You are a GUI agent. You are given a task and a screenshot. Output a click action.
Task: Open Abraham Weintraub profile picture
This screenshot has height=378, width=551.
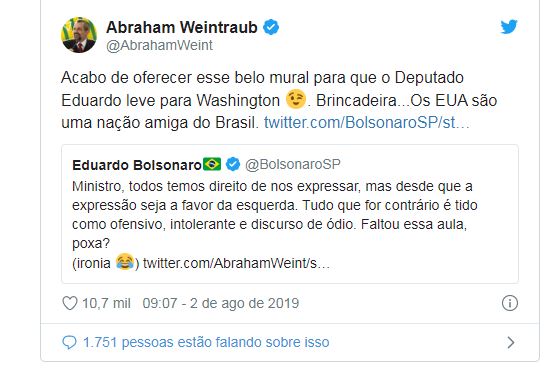click(79, 35)
